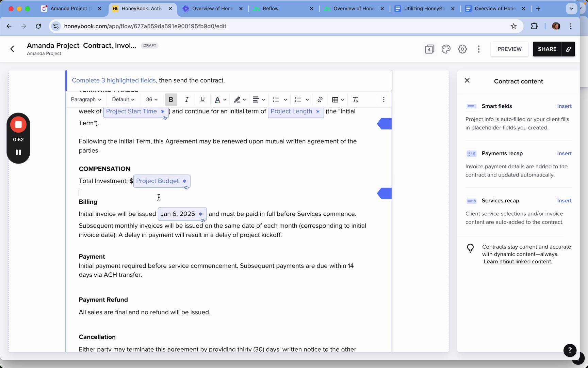Viewport: 588px width, 368px height.
Task: Open the tab search dropdown
Action: click(x=572, y=9)
